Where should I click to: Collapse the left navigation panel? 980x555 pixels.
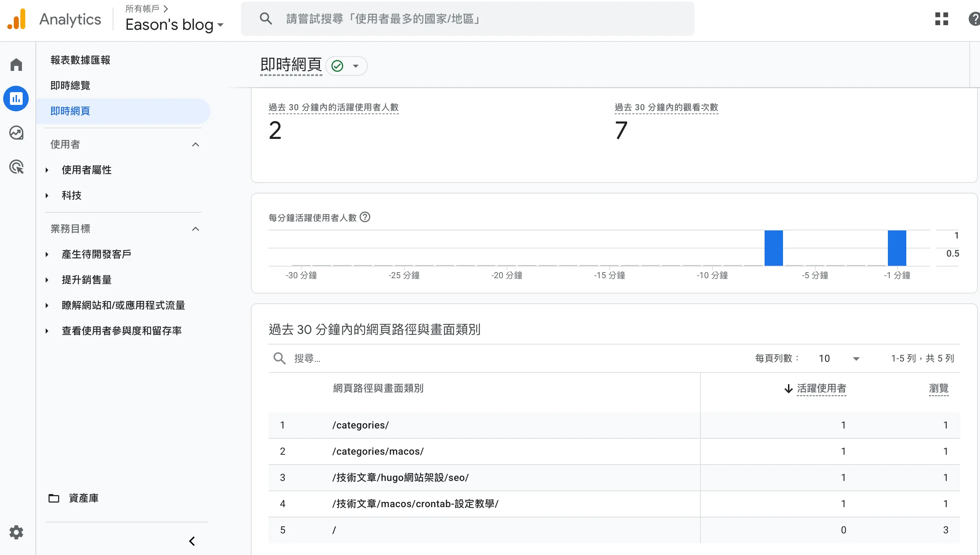[x=192, y=541]
